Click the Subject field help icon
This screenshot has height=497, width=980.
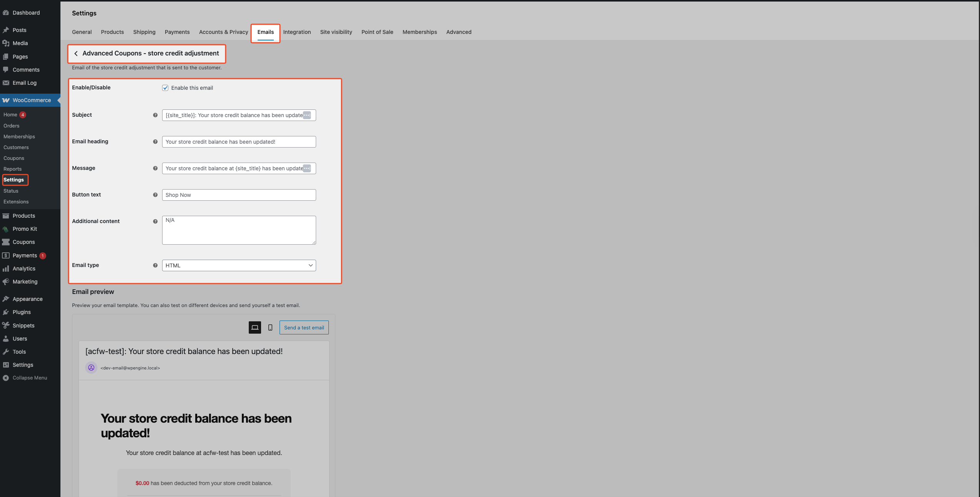155,115
